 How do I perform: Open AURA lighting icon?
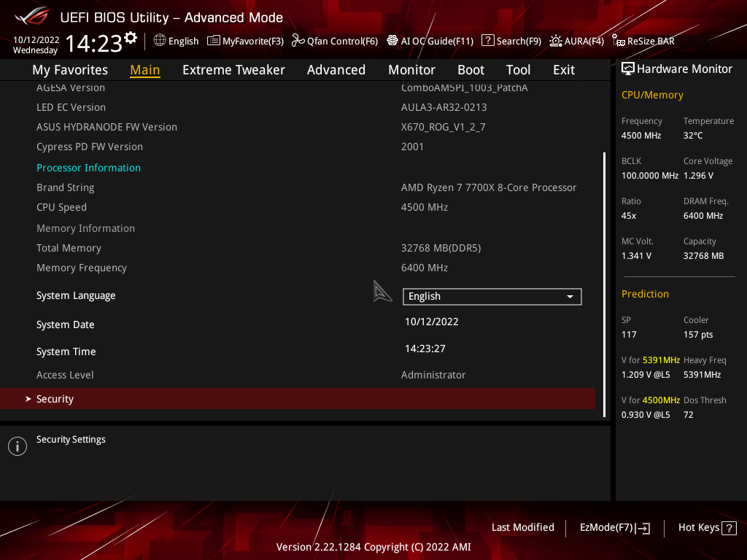point(555,41)
